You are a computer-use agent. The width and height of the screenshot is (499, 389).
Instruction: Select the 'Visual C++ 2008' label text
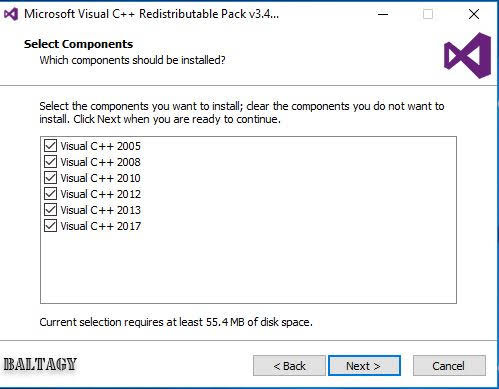pyautogui.click(x=100, y=162)
